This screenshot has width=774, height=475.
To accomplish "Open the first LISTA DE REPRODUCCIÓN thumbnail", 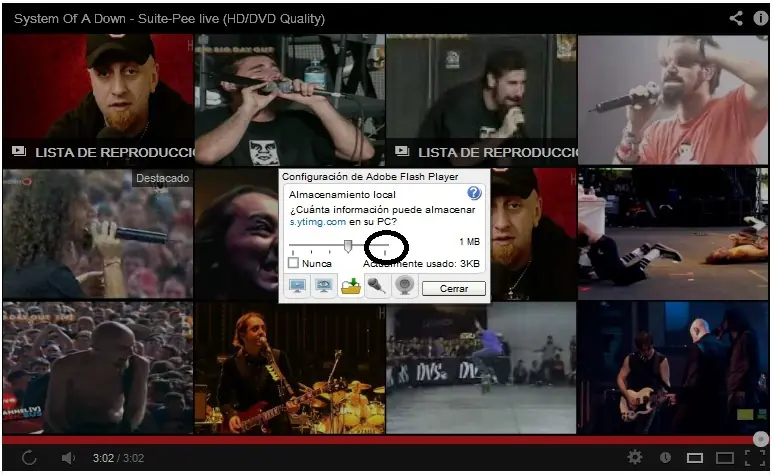I will [x=98, y=100].
